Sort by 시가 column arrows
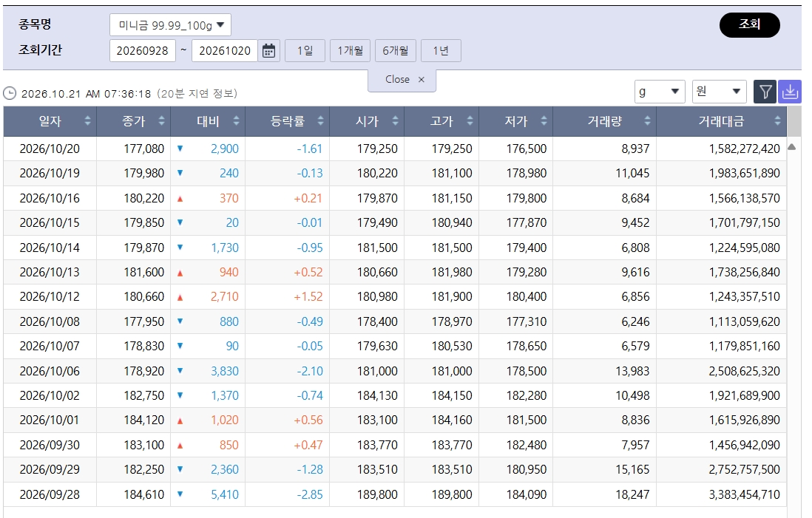Viewport: 812px width, 518px height. tap(395, 121)
